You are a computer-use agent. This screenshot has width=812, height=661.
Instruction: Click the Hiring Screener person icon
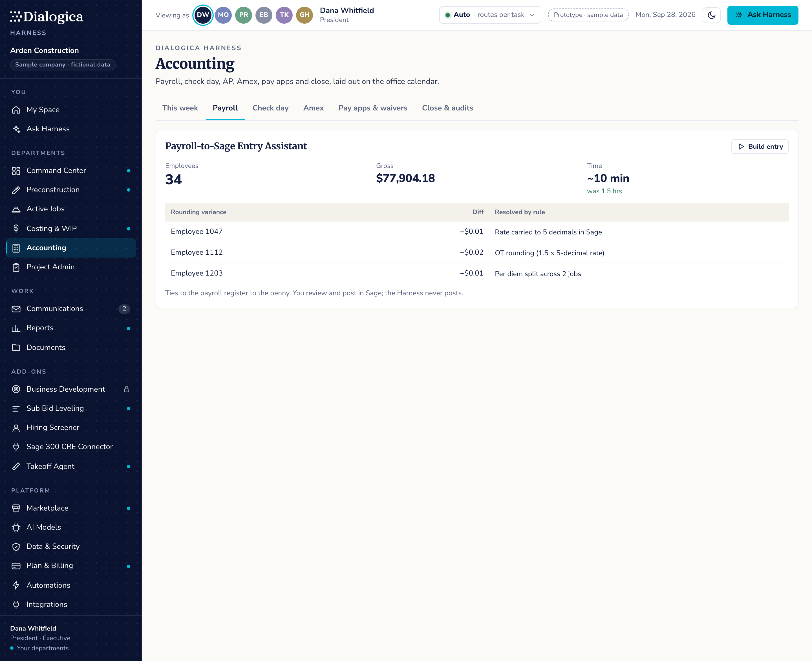pyautogui.click(x=16, y=428)
